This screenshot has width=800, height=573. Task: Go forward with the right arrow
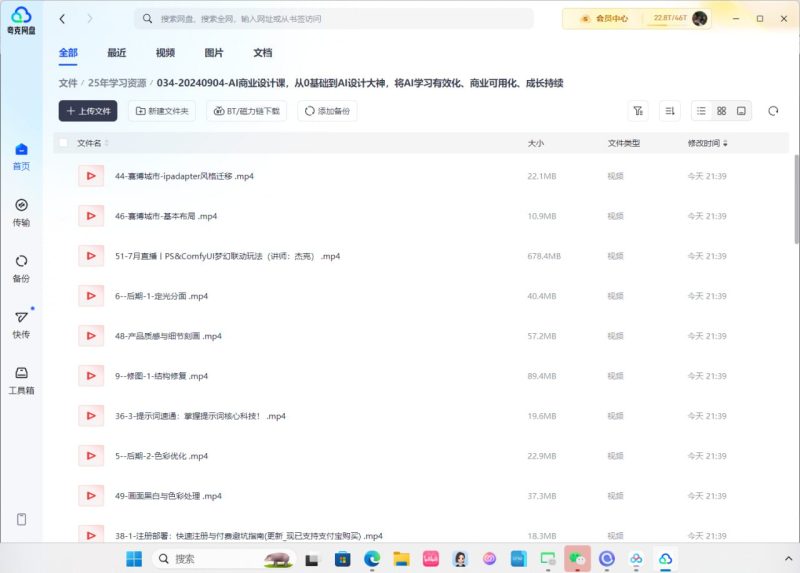click(x=90, y=19)
